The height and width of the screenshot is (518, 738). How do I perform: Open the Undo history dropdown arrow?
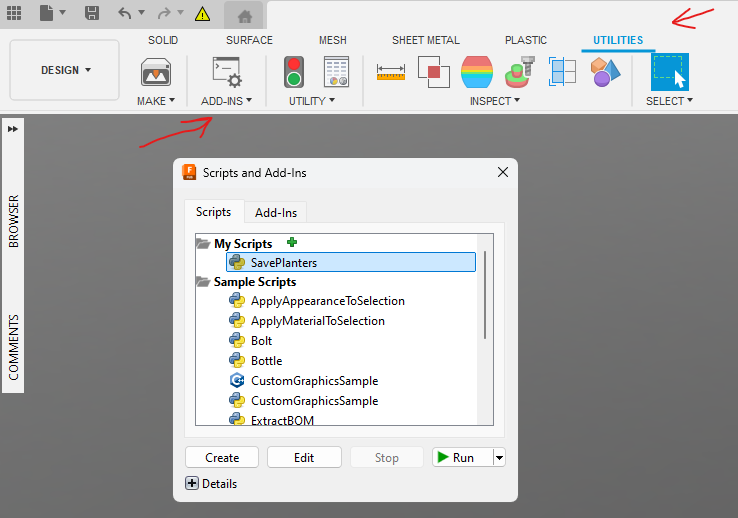point(142,12)
